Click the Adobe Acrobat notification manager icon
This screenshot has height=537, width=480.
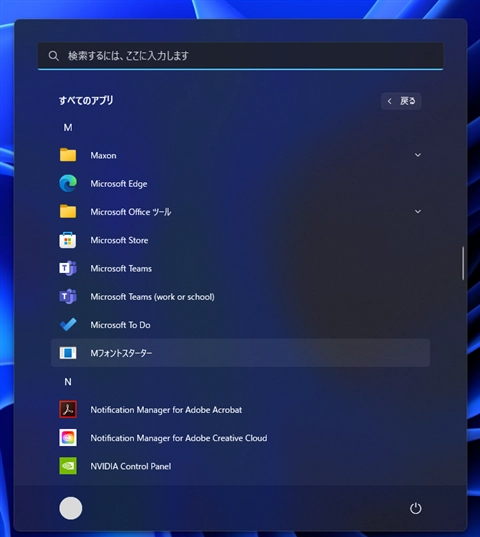coord(68,409)
